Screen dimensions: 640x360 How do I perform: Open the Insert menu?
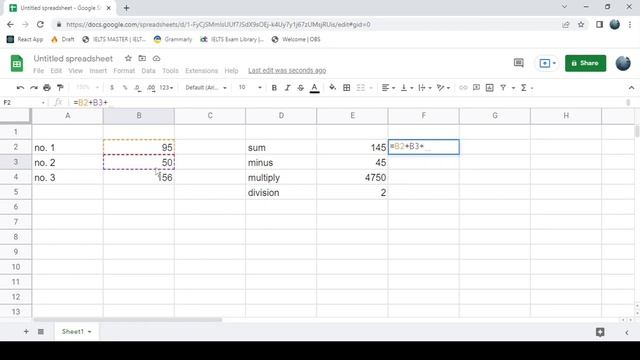[x=98, y=71]
